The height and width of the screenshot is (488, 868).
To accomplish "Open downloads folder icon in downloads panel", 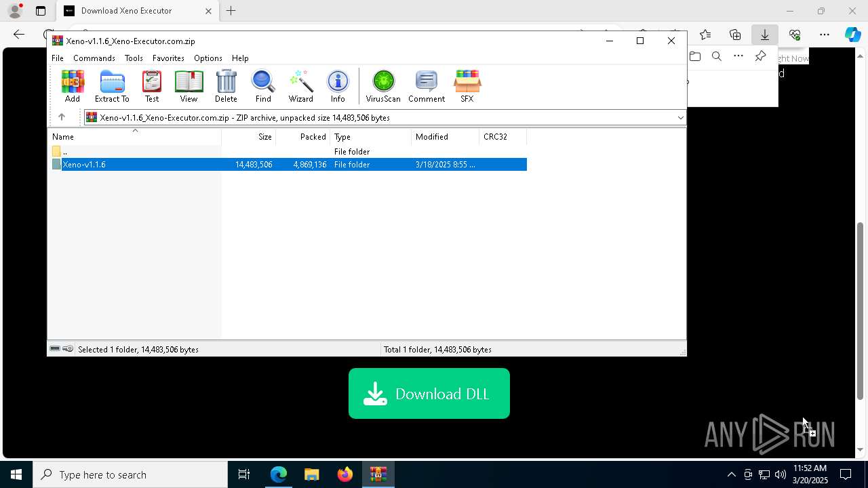I will pos(695,56).
